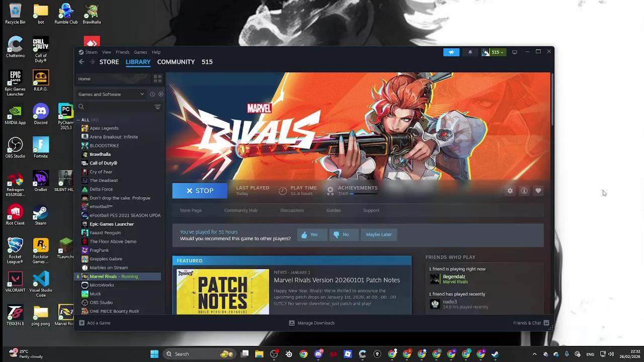The image size is (644, 362).
Task: Open game settings gear icon
Action: click(510, 191)
